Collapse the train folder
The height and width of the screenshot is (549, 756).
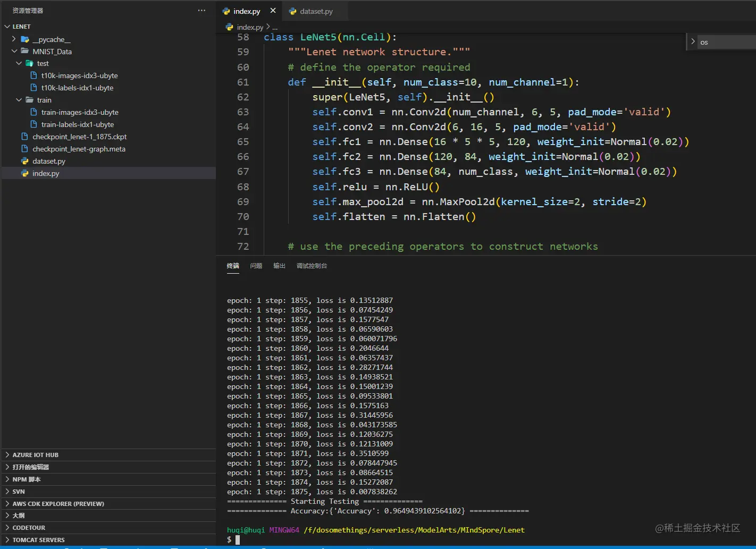pyautogui.click(x=19, y=100)
